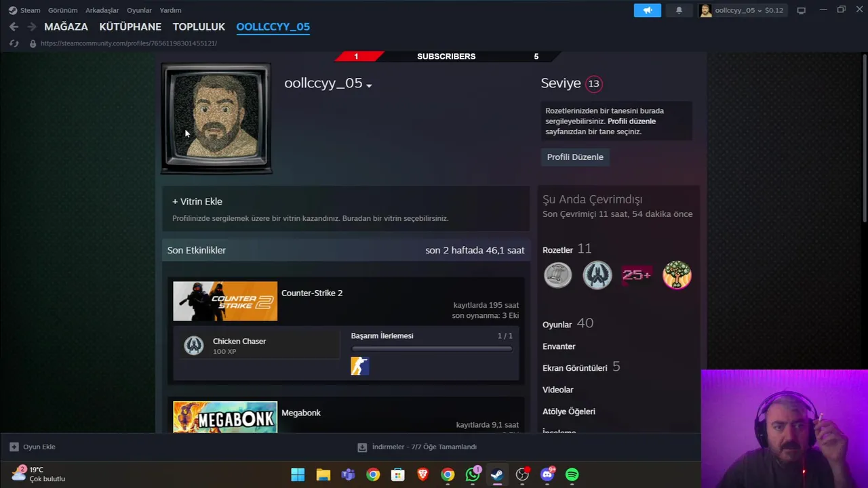Click the Steam taskbar icon

coord(497,474)
